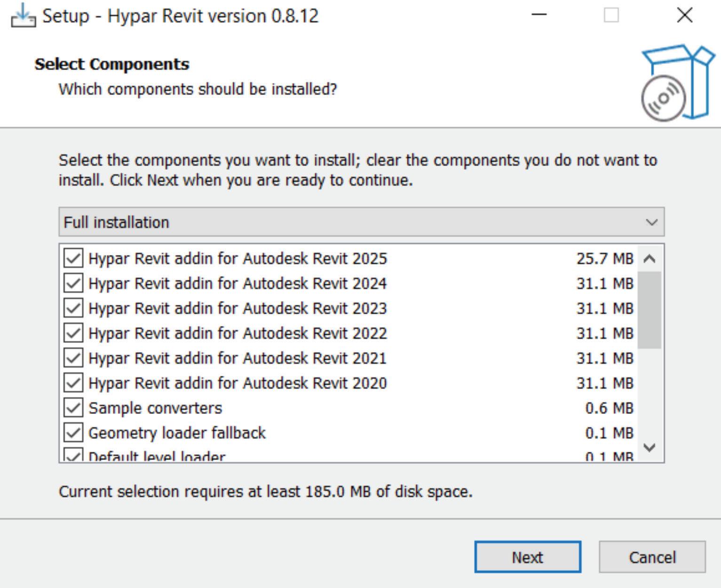Select the 'Hypar Revit addin for Autodesk Revit 2022' label

238,334
